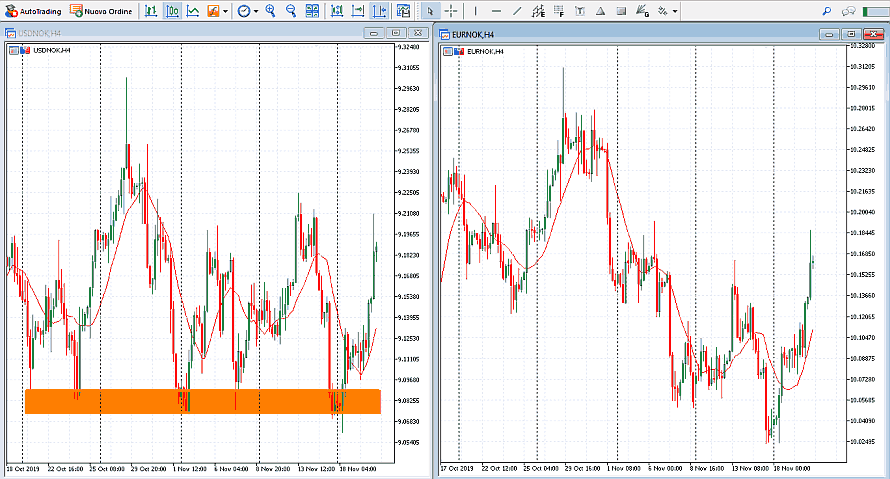Zoom out of the chart
This screenshot has width=890, height=479.
[290, 11]
